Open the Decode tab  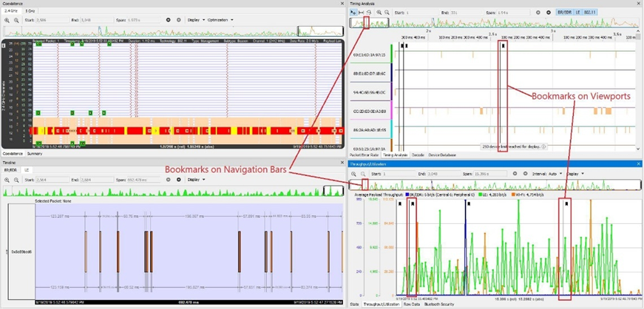[418, 155]
